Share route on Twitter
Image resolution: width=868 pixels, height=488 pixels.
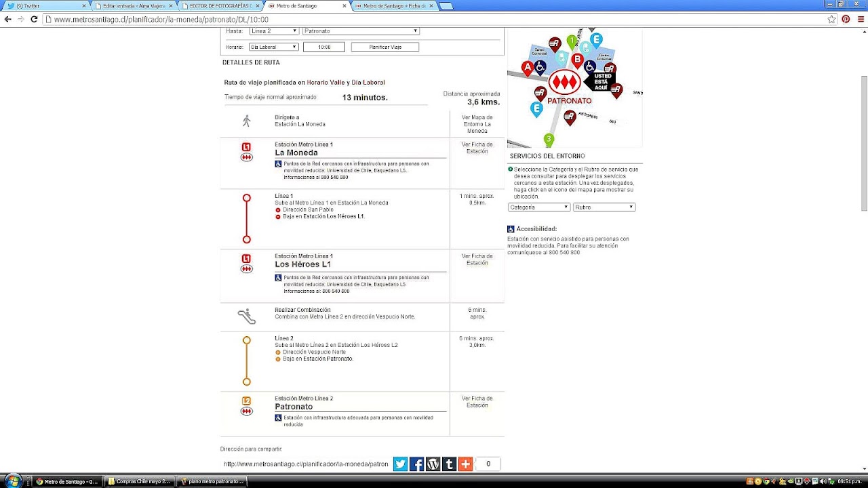pyautogui.click(x=400, y=464)
